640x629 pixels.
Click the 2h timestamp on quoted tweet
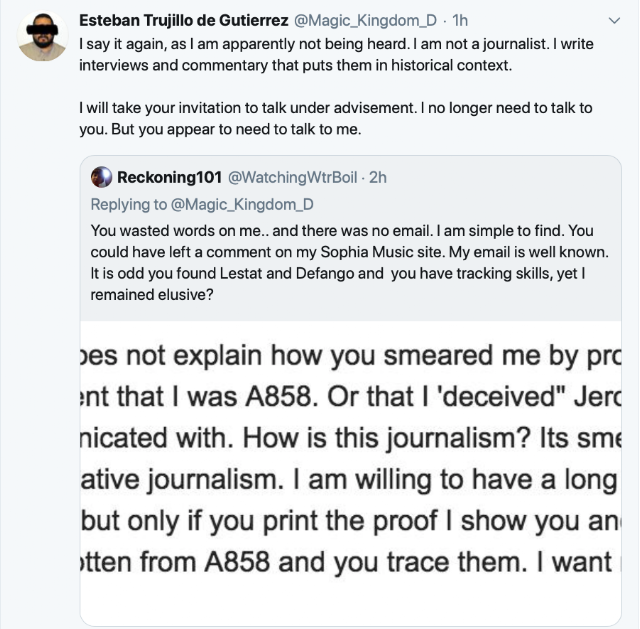point(378,178)
